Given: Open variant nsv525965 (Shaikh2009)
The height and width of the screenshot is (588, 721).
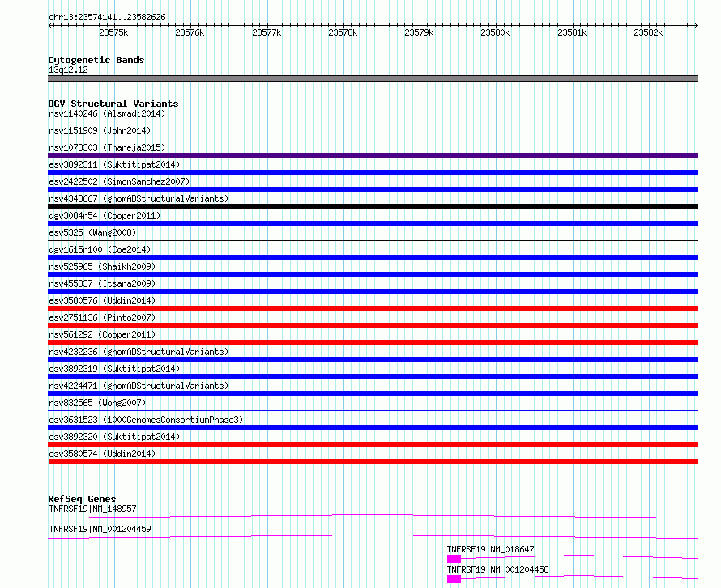Looking at the screenshot, I should (102, 266).
